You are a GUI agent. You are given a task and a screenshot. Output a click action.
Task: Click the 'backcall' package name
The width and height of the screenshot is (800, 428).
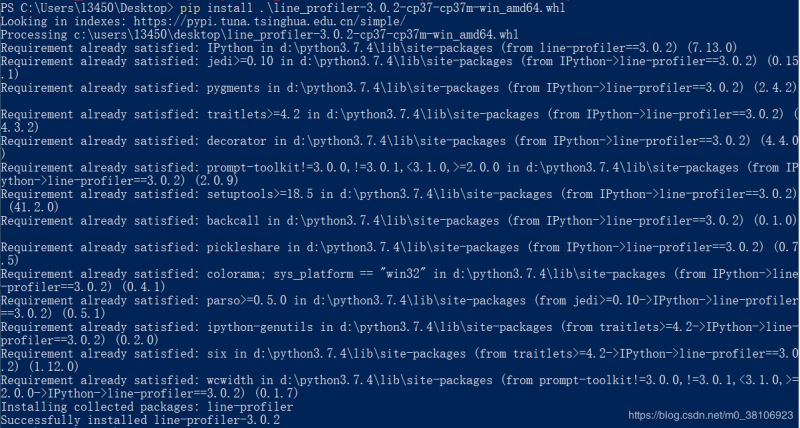233,220
